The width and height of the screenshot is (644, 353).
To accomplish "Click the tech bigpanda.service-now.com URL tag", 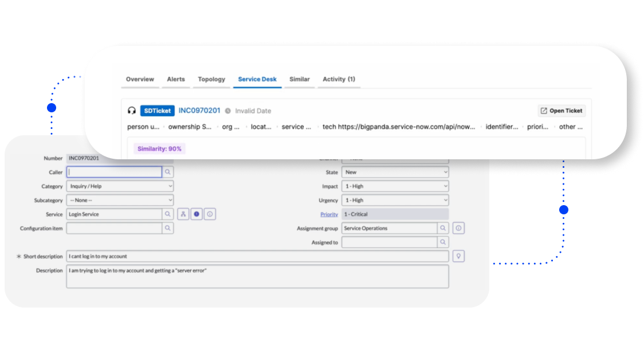I will (x=399, y=127).
